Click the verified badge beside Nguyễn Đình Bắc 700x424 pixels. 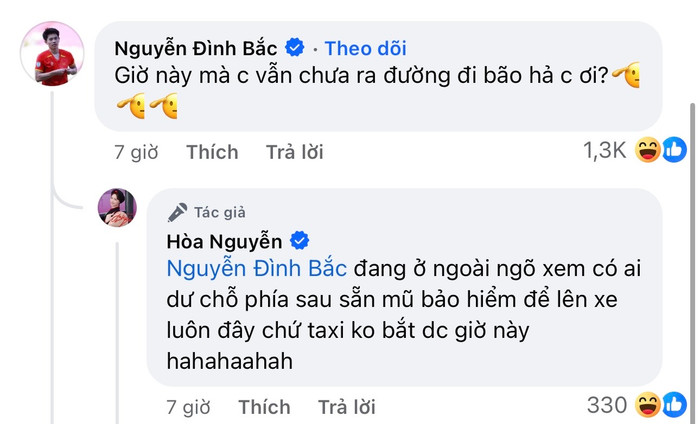(x=296, y=47)
